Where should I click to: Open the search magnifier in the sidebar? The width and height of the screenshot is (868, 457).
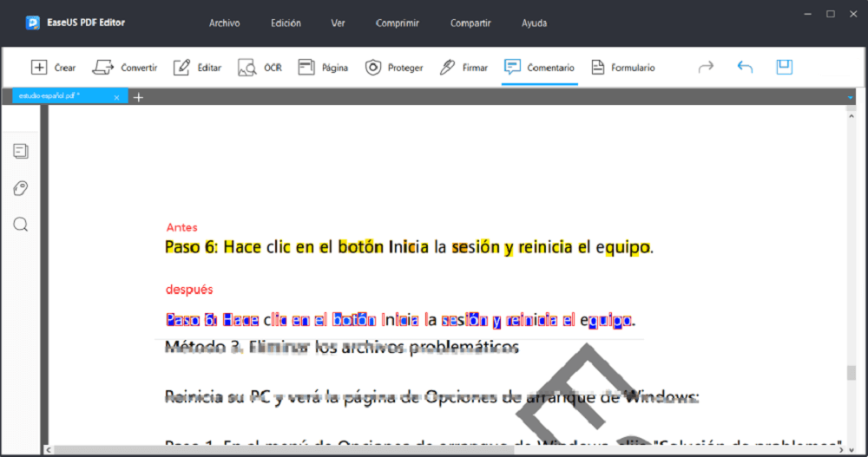[x=21, y=225]
